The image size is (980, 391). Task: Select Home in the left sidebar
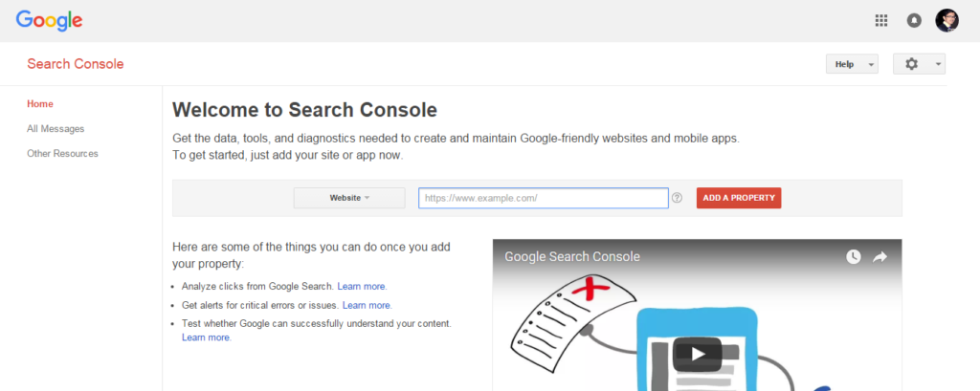coord(40,103)
